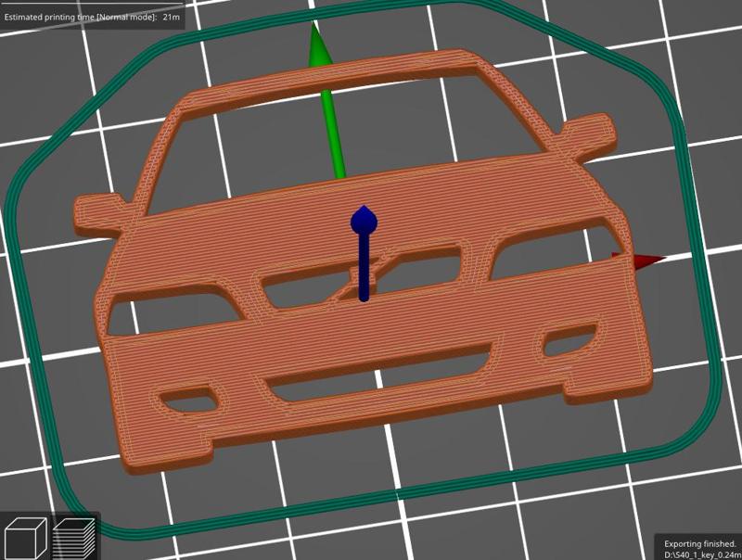Viewport: 742px width, 560px height.
Task: Click the exported file path 'D:\S40_1_key' text
Action: tap(703, 554)
